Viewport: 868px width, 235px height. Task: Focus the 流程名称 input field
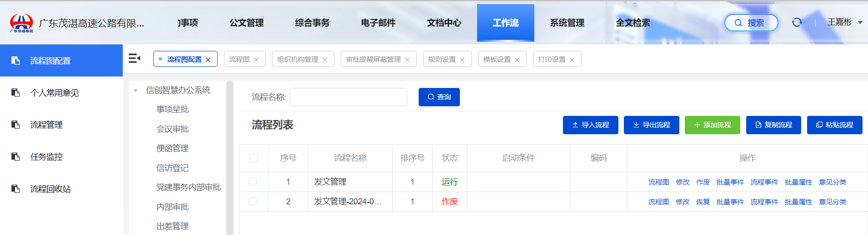pyautogui.click(x=348, y=97)
